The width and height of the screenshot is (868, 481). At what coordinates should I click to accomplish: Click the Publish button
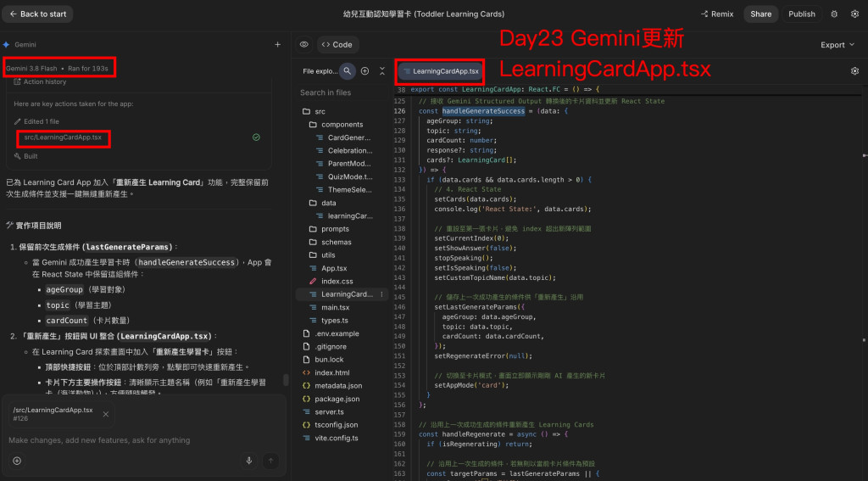coord(802,14)
